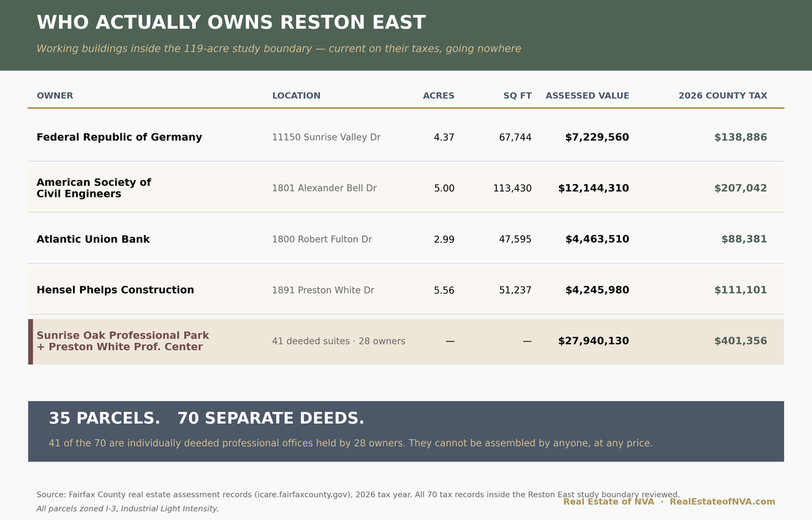The width and height of the screenshot is (812, 520).
Task: Click the 51,237 square feet value
Action: pos(515,290)
